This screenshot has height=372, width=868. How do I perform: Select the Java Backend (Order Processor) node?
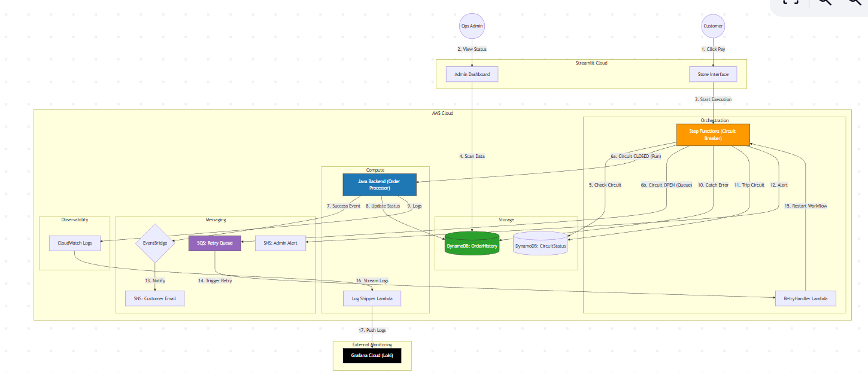(379, 185)
